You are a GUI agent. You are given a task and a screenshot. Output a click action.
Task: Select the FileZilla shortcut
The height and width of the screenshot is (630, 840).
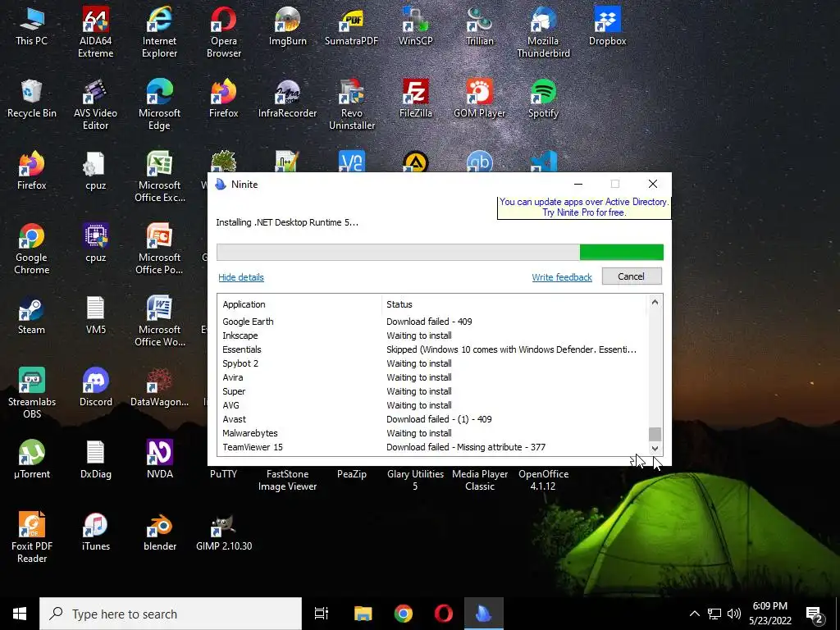pyautogui.click(x=416, y=99)
